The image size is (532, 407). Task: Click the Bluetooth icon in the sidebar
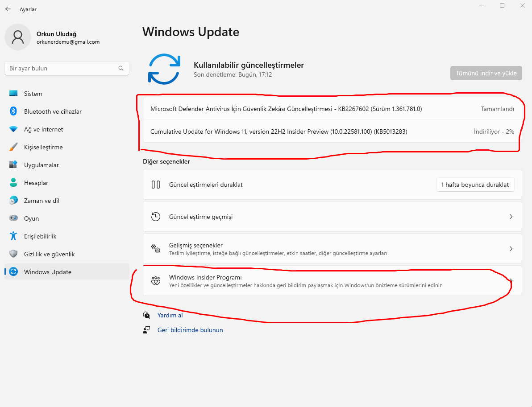(x=13, y=111)
